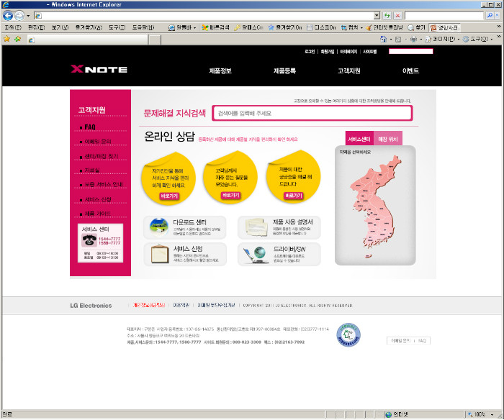Toggle the 디스크On toolbar button
Viewport: 504px width, 420px height.
point(321,27)
